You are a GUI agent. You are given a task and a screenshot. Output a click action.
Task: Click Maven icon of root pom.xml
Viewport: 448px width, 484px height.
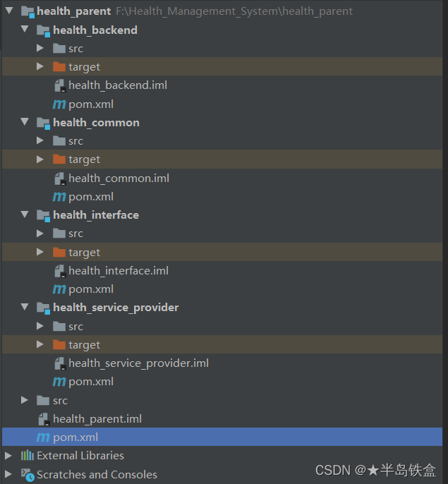(x=43, y=437)
